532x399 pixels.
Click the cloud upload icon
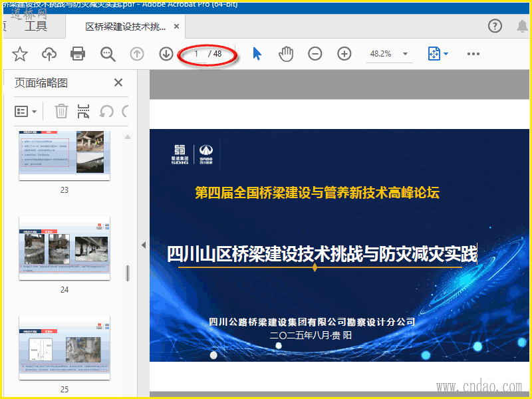coord(49,54)
